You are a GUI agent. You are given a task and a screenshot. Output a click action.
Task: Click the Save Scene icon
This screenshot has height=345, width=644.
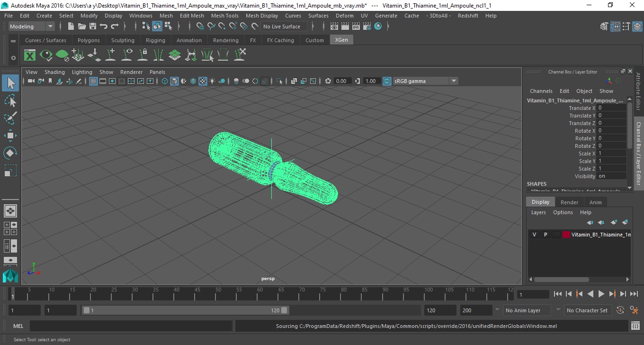pyautogui.click(x=93, y=27)
